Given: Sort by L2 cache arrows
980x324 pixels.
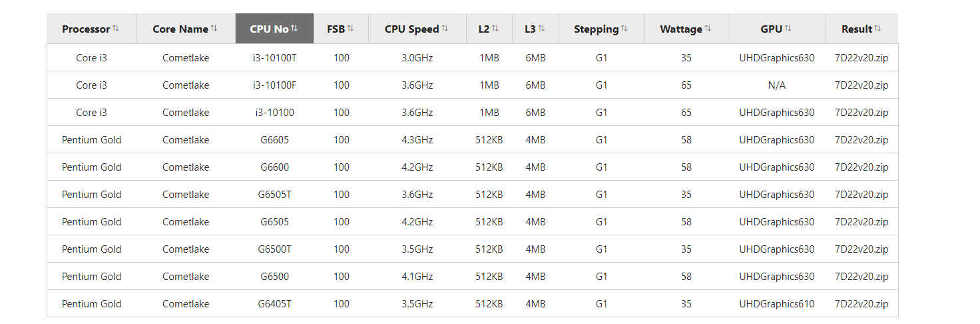Looking at the screenshot, I should pos(495,29).
